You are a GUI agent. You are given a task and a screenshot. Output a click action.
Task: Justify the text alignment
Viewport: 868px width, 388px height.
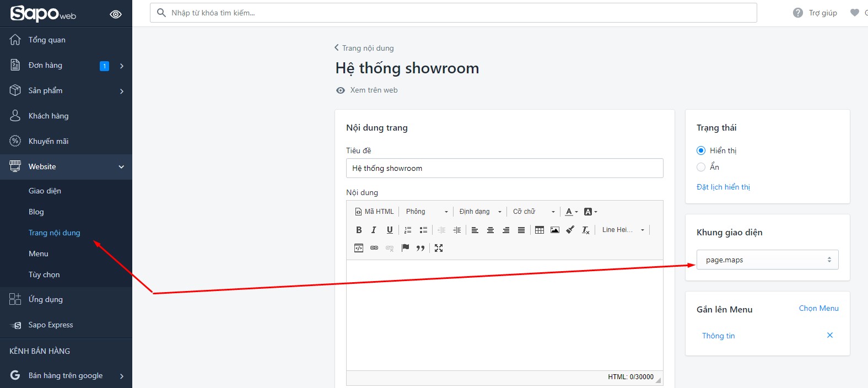[521, 230]
